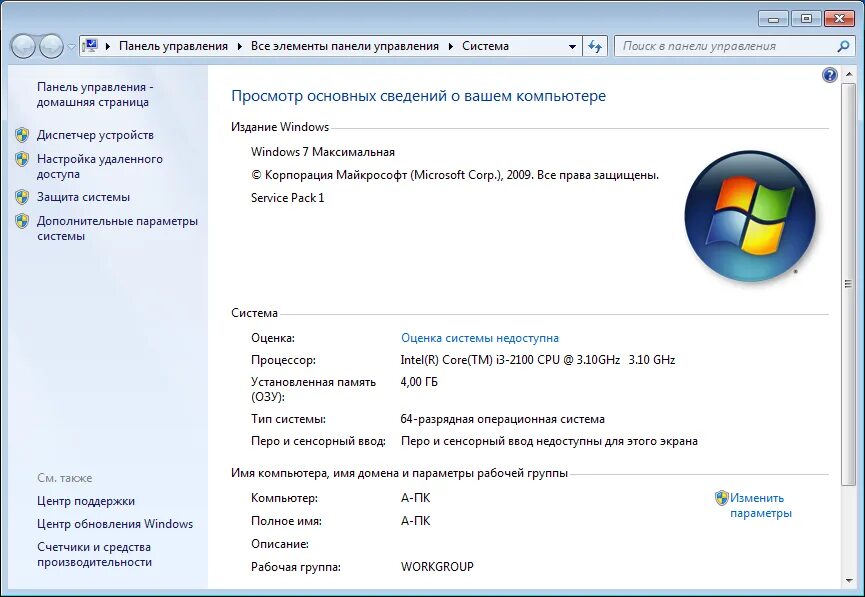The width and height of the screenshot is (865, 597).
Task: Expand the arrow before Панель управления breadcrumb
Action: pos(108,46)
